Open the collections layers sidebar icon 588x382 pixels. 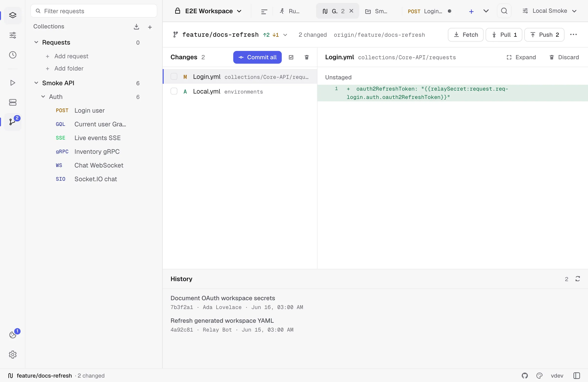point(12,15)
